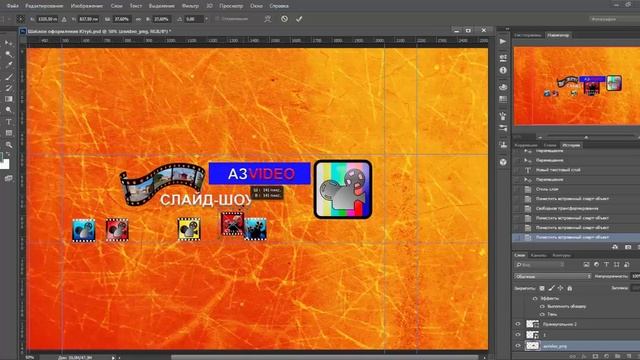Select the Rectangle shape tool
This screenshot has height=360, width=640.
pyautogui.click(x=8, y=133)
